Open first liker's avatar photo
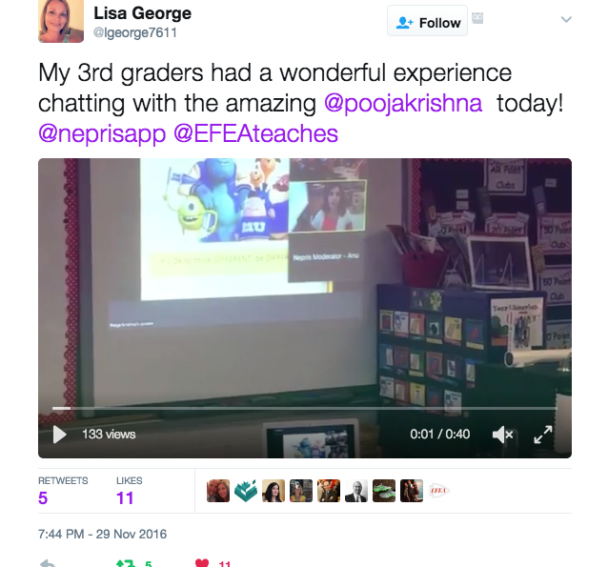Viewport: 608px width, 567px height. coord(218,491)
